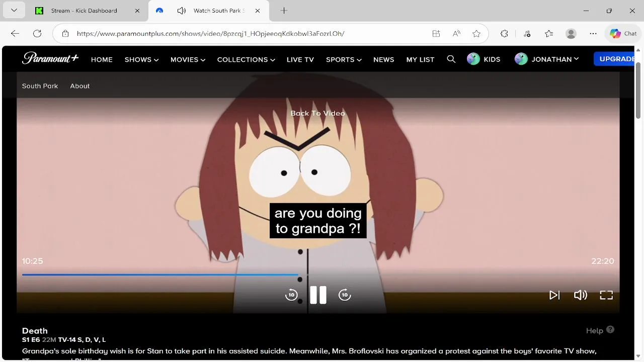Open Browser essentials icon
The image size is (644, 362).
click(527, 34)
